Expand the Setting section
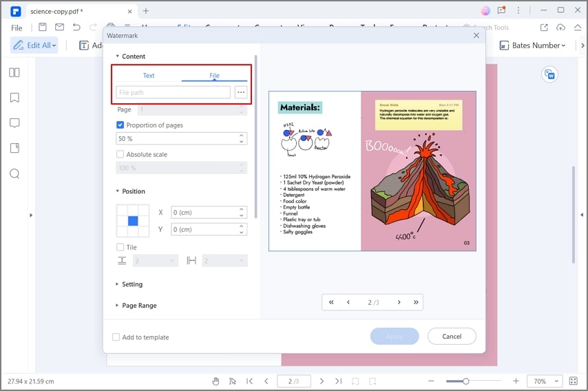 click(132, 284)
